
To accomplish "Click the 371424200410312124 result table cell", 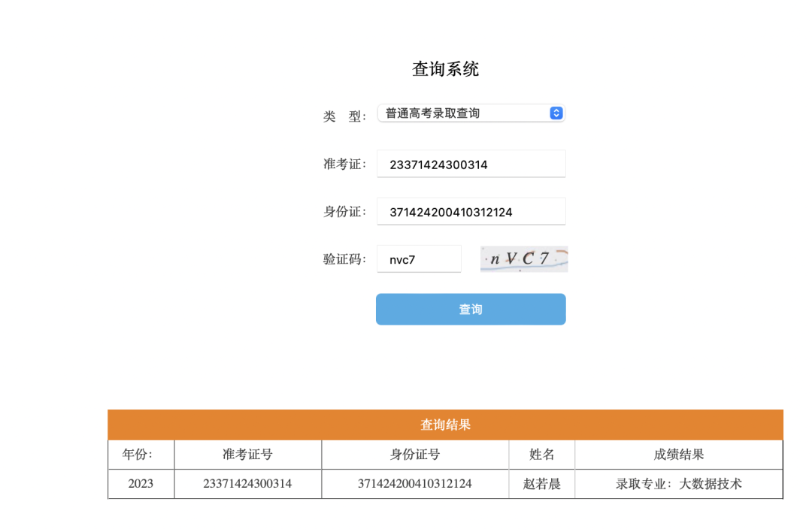I will tap(415, 484).
